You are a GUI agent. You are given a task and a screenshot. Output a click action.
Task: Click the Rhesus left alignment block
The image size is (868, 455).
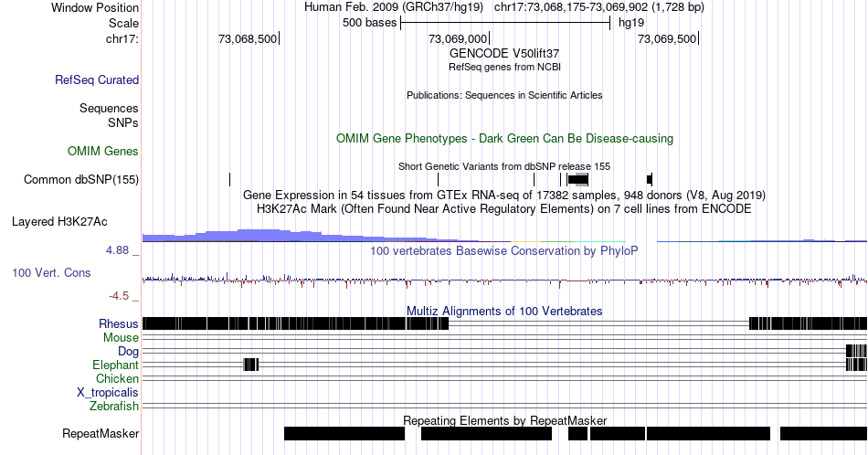295,323
